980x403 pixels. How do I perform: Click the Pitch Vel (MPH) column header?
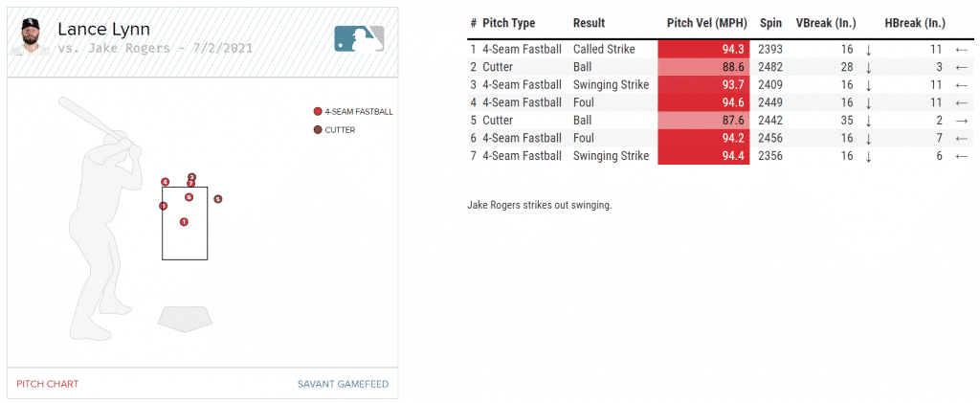707,23
